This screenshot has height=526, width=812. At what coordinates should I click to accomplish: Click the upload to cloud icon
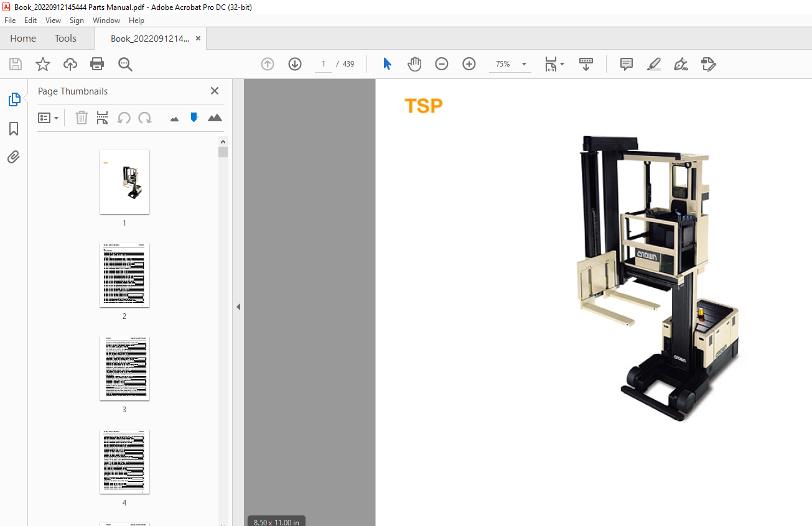pos(70,64)
